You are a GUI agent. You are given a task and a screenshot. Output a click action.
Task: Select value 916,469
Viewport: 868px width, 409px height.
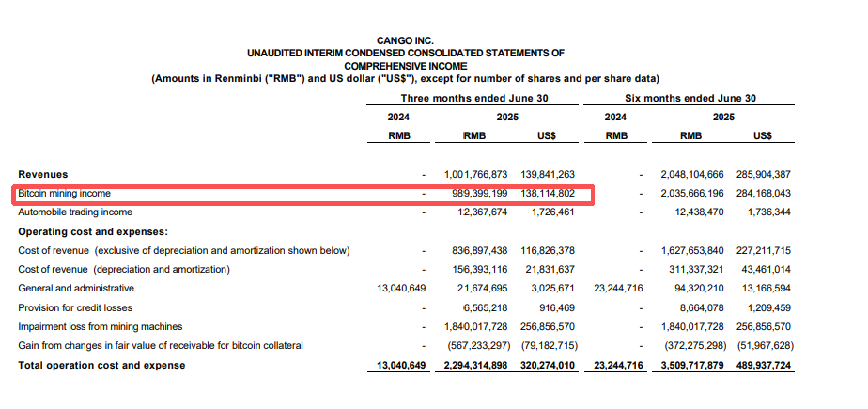[x=557, y=307]
